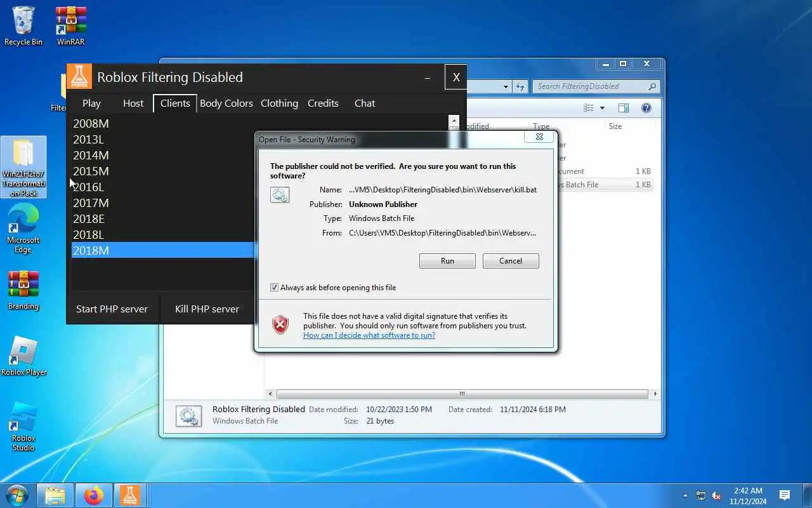Select the Win21H2to7 Transformation Pack folder

click(x=23, y=167)
